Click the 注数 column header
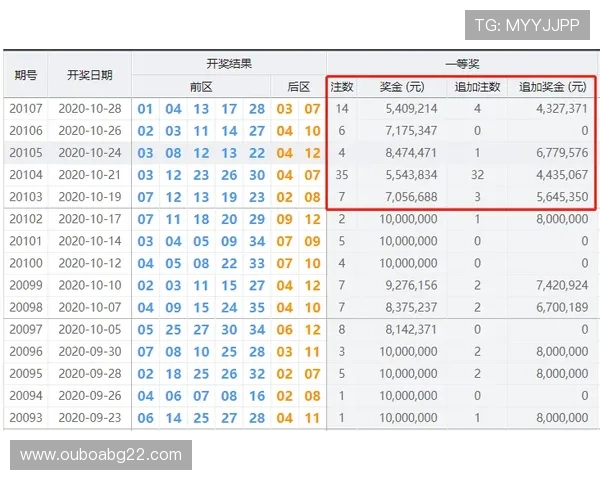Image resolution: width=600 pixels, height=480 pixels. (x=342, y=87)
